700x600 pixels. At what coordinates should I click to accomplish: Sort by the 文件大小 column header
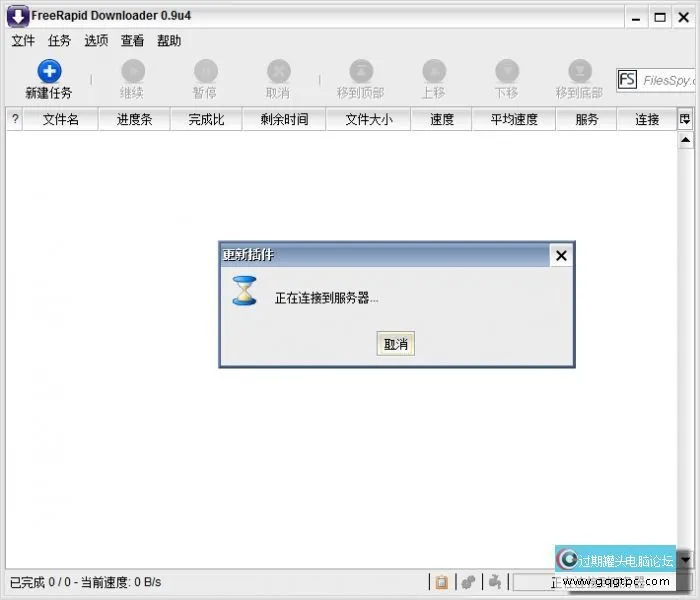point(368,119)
